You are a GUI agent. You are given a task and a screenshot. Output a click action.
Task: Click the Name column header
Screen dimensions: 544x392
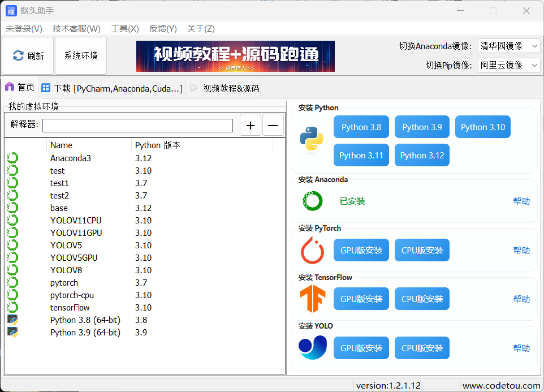[89, 145]
